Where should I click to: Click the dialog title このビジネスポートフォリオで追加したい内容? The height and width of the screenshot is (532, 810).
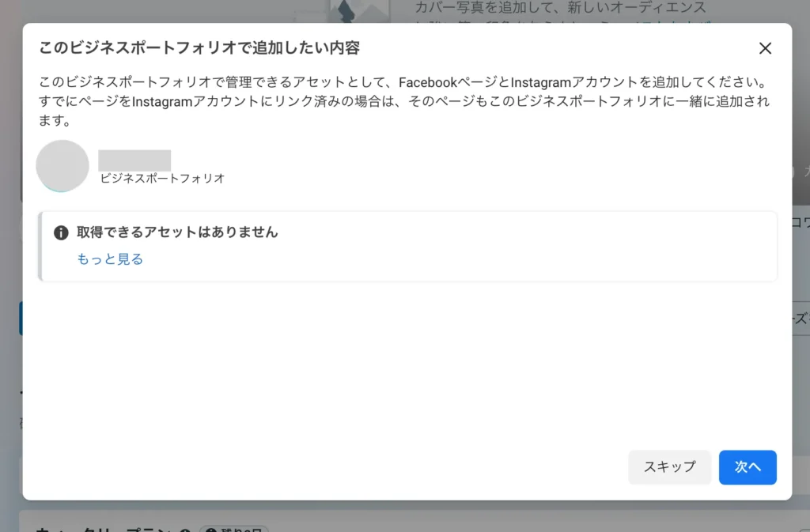click(199, 48)
